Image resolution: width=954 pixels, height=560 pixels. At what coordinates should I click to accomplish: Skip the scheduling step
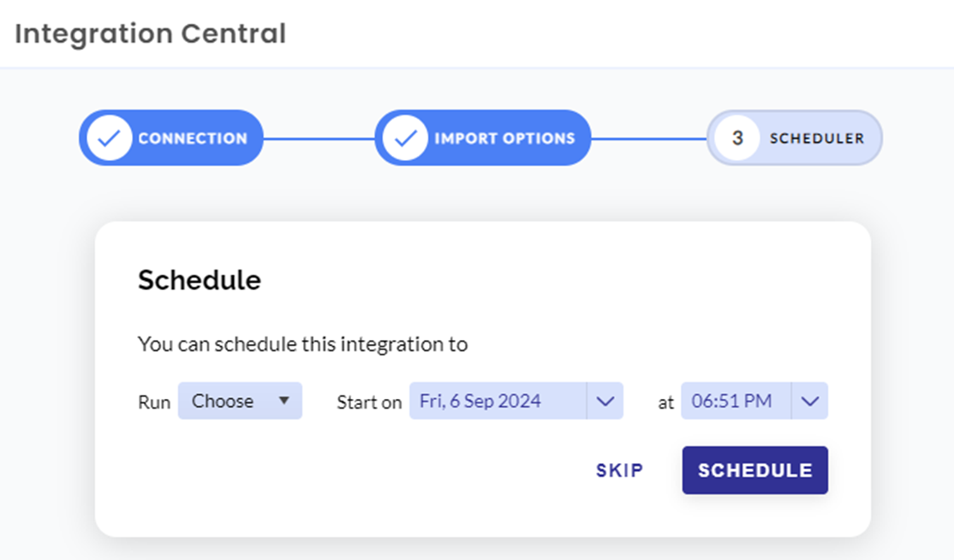pos(619,470)
